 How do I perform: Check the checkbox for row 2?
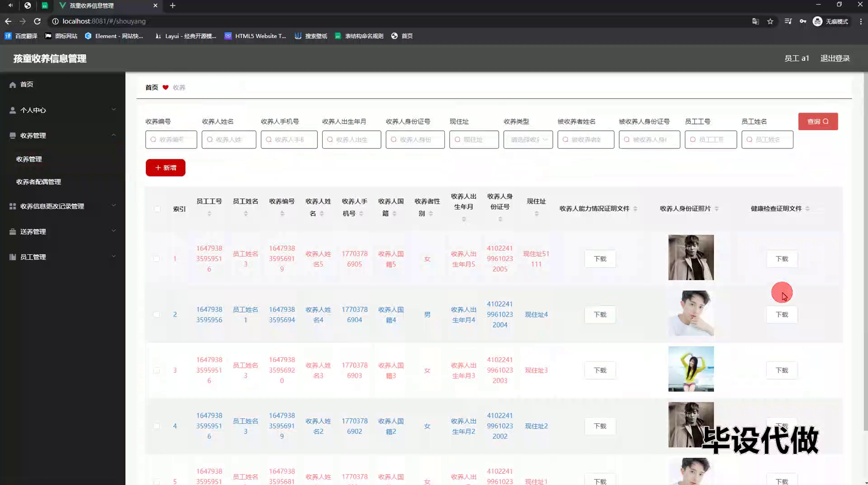156,314
